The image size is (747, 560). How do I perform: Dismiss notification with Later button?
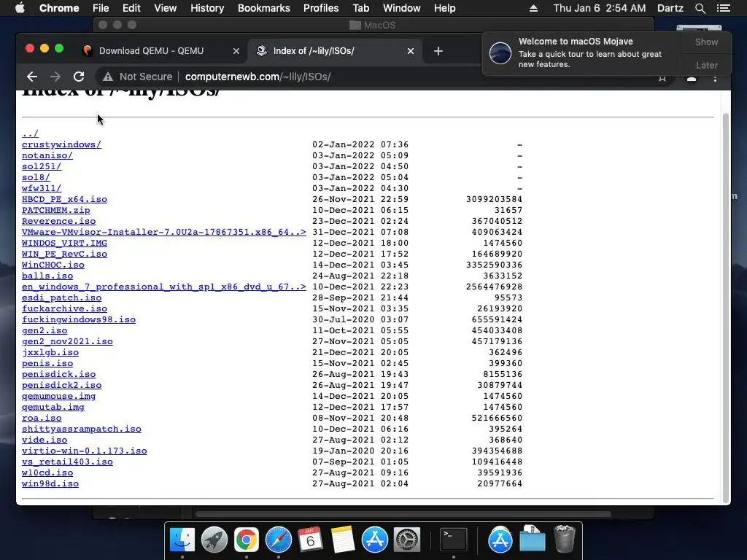coord(706,65)
